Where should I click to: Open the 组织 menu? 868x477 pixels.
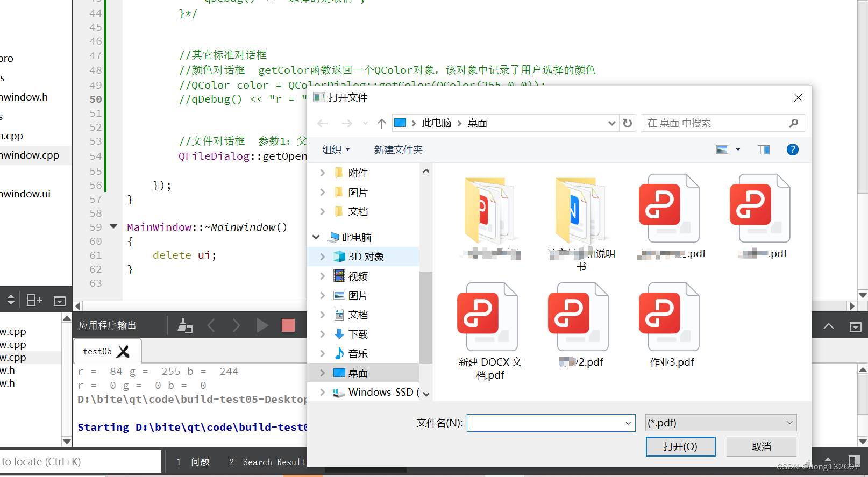pos(336,149)
